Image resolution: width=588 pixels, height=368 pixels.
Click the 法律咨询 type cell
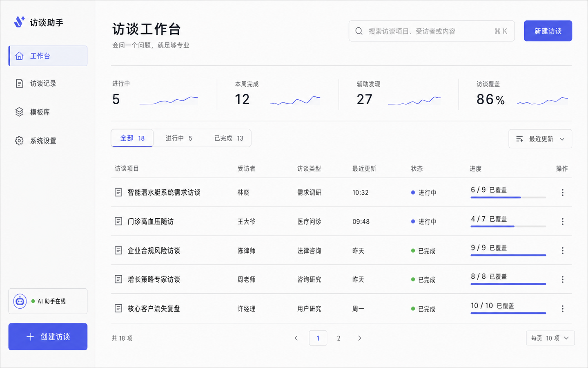(x=309, y=251)
